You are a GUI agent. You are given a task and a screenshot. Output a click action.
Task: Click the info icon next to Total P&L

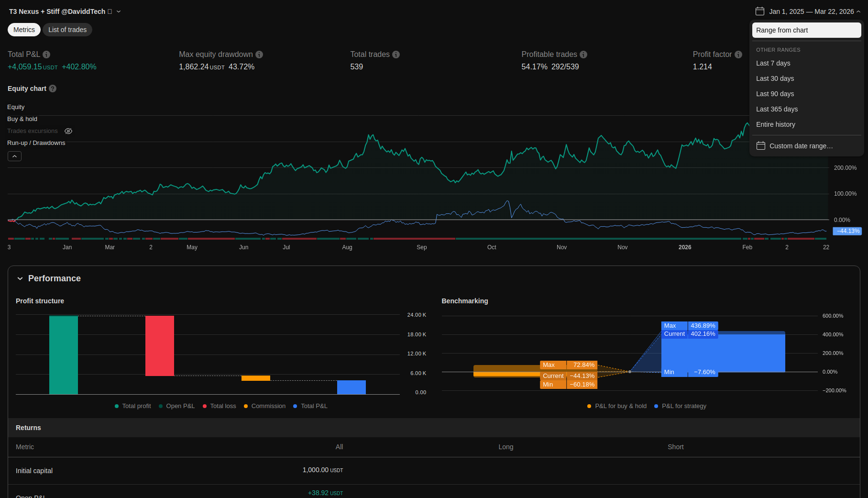tap(46, 55)
